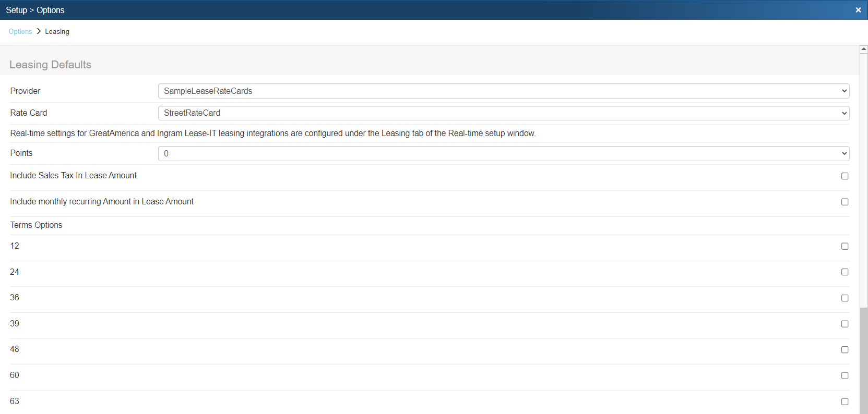Click the Leasing breadcrumb item
The image size is (868, 414).
point(57,32)
